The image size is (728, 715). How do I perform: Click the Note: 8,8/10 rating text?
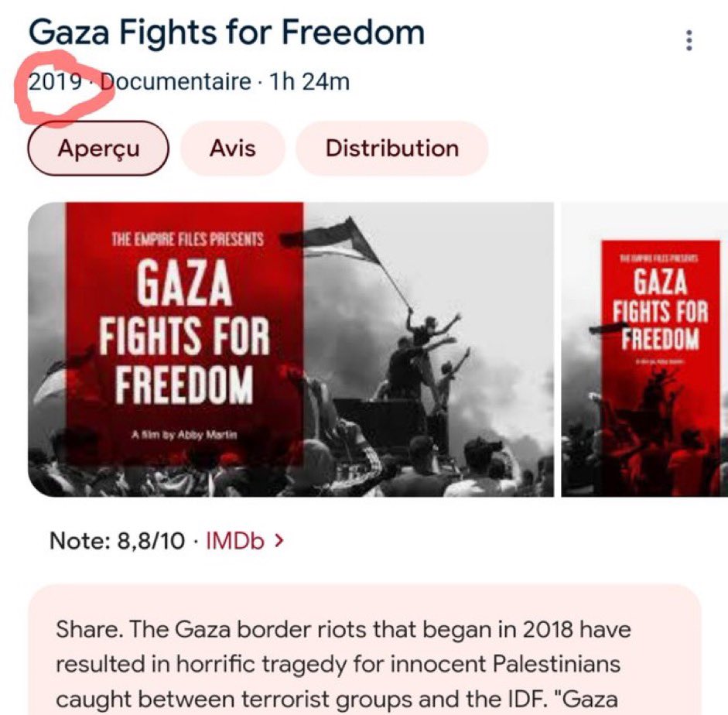coord(117,541)
